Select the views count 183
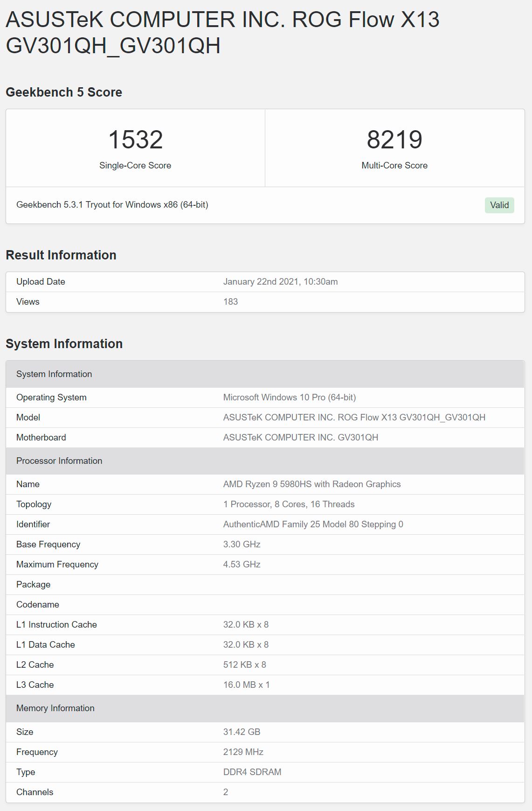The image size is (532, 811). [x=230, y=302]
